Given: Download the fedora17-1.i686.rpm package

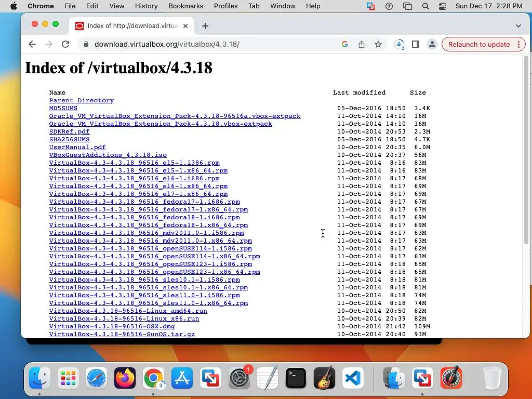Looking at the screenshot, I should point(144,202).
